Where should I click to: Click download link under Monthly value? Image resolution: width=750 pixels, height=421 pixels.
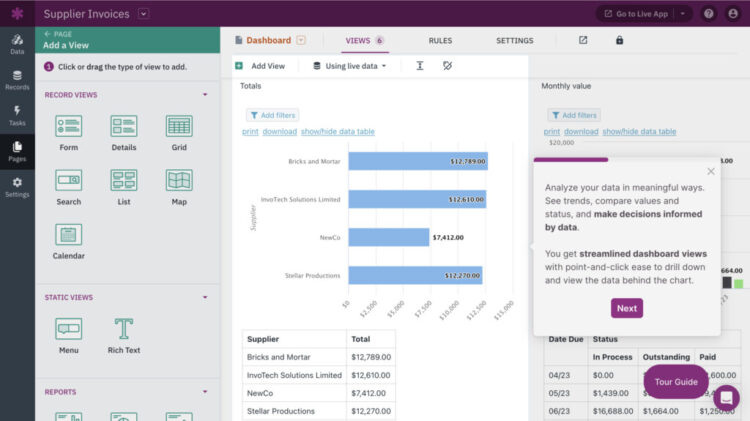point(581,132)
